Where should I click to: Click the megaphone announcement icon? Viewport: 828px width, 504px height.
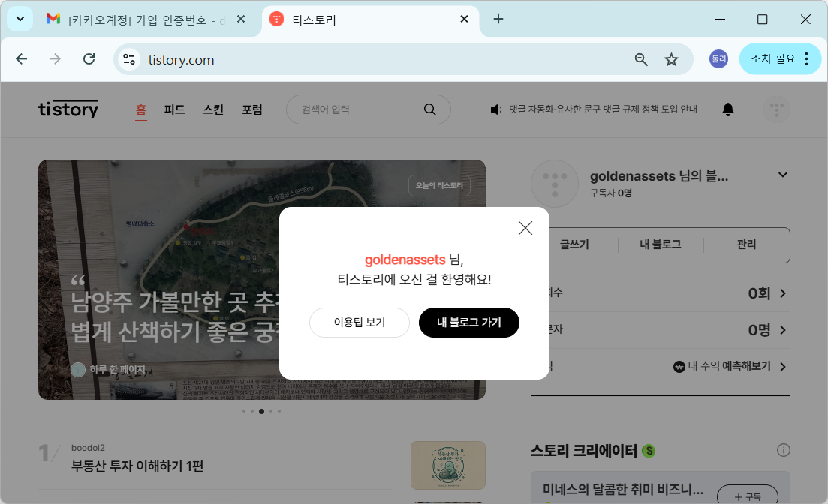point(496,109)
